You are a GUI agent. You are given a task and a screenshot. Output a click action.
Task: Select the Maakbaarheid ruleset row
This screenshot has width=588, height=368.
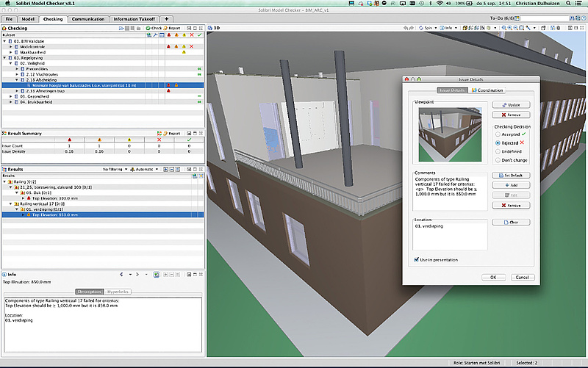103,52
